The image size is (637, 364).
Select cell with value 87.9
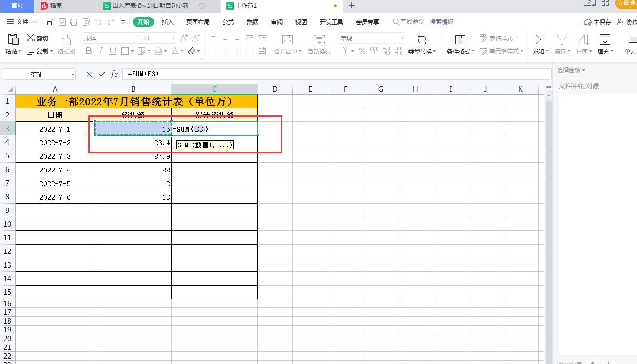click(133, 156)
